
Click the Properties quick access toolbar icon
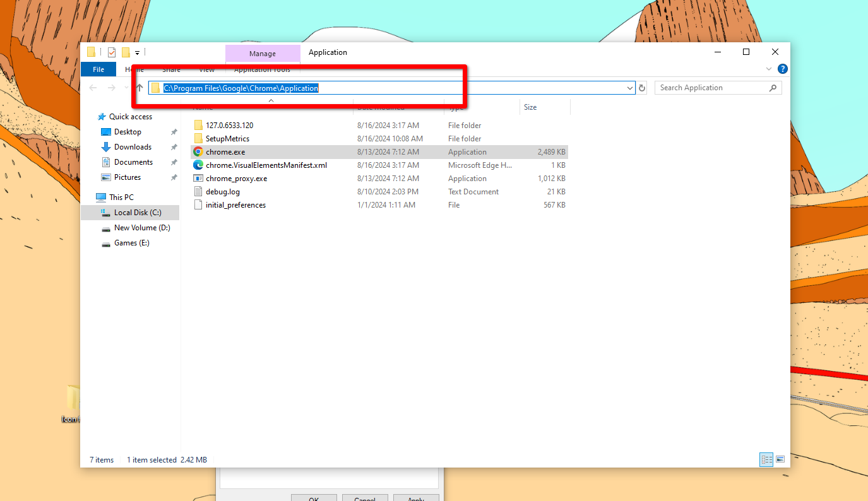tap(112, 52)
